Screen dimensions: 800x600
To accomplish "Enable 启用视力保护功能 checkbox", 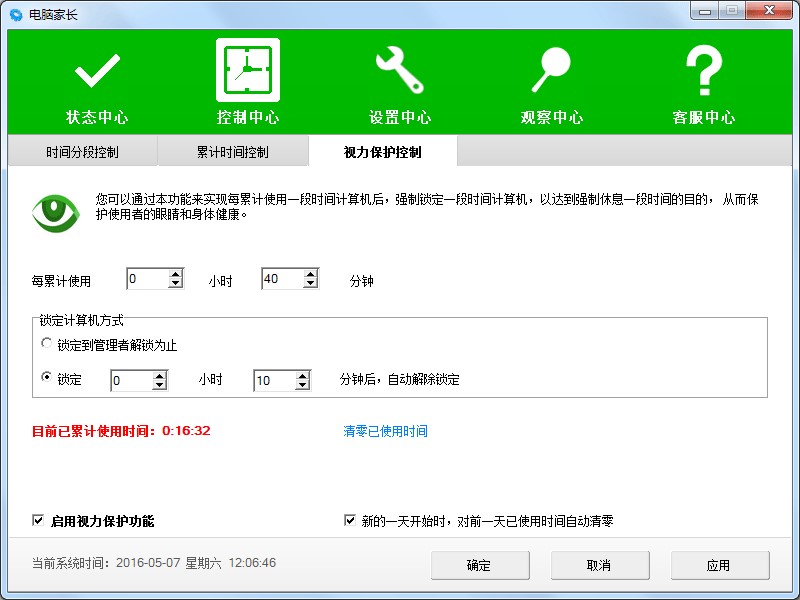I will coord(36,521).
